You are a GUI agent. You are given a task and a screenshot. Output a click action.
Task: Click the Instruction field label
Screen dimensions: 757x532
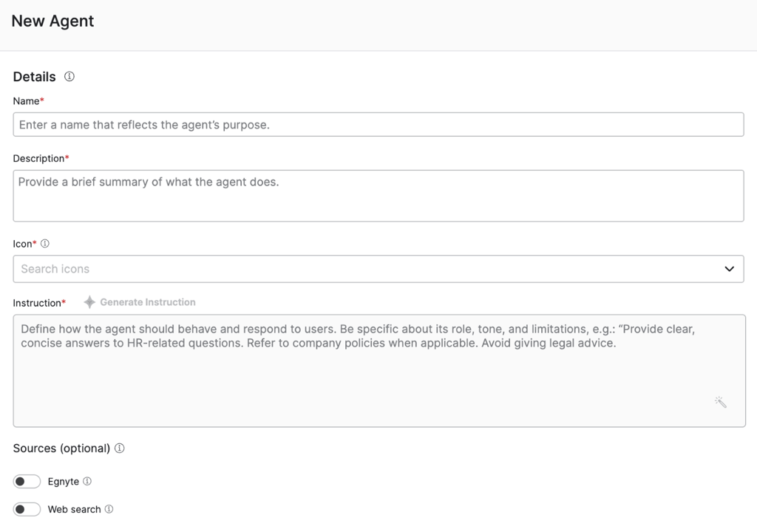click(x=37, y=303)
